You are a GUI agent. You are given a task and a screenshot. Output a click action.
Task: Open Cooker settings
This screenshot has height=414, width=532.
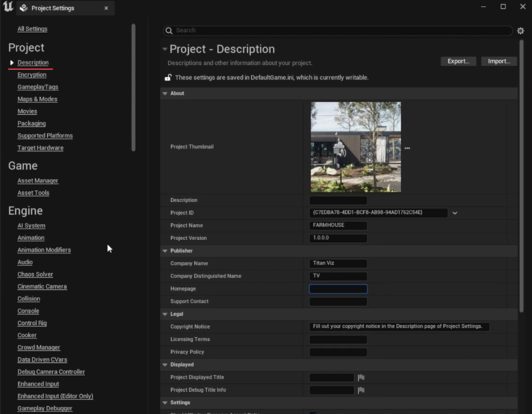pos(27,336)
